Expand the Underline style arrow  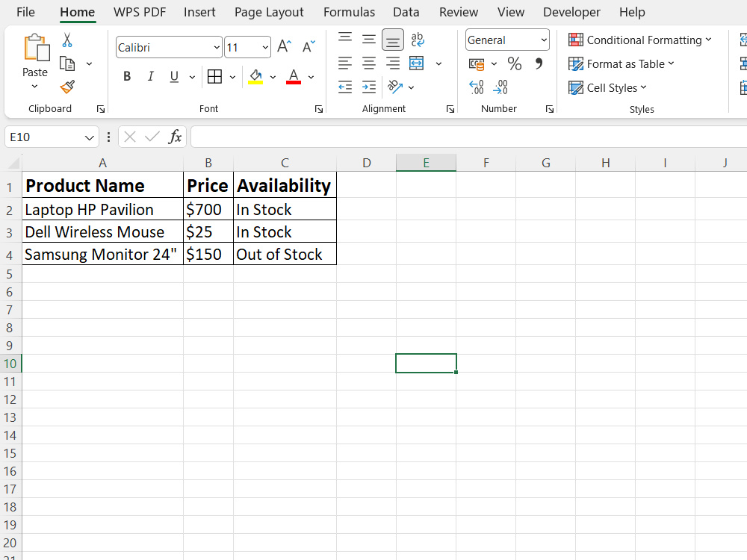pos(192,77)
